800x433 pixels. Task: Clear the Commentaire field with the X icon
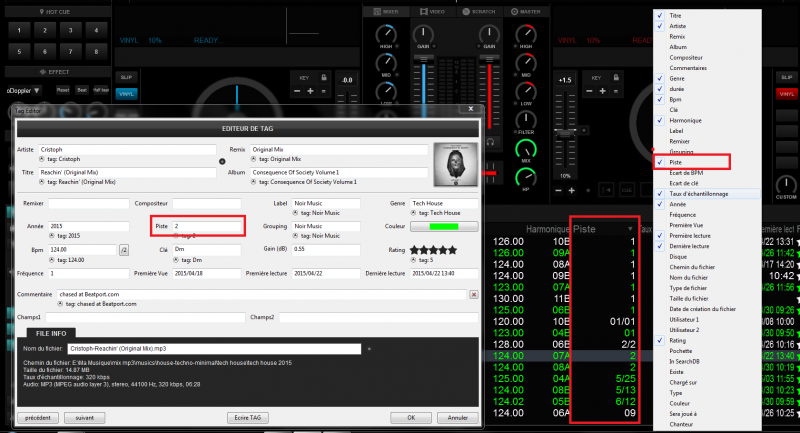coord(474,294)
